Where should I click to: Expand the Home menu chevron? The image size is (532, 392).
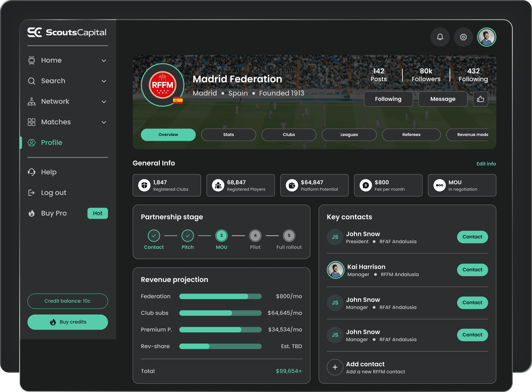click(x=104, y=61)
